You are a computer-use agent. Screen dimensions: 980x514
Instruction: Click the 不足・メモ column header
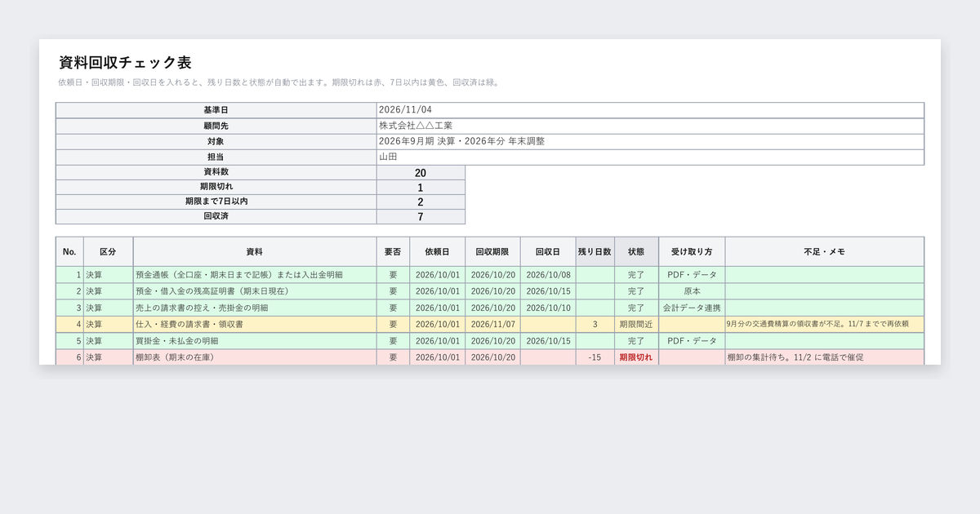point(825,252)
